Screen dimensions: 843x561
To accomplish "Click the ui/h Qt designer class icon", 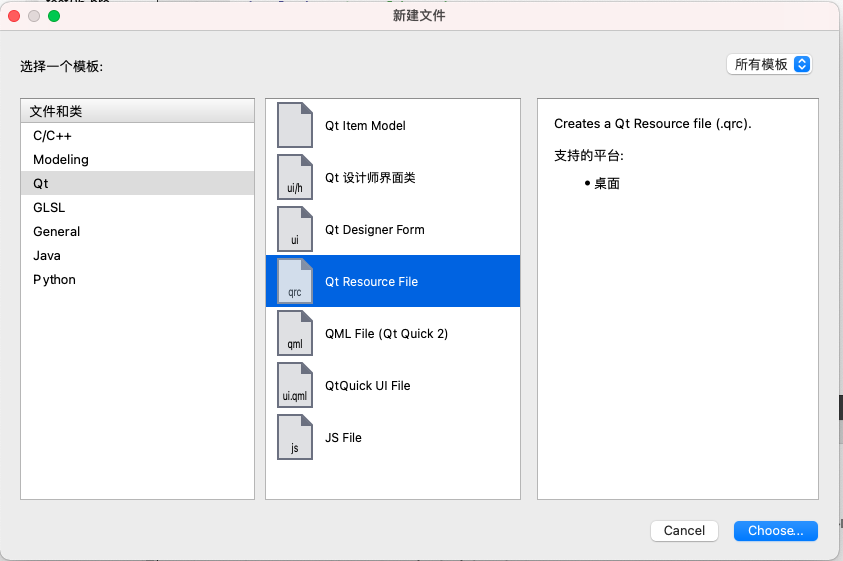I will (x=294, y=177).
